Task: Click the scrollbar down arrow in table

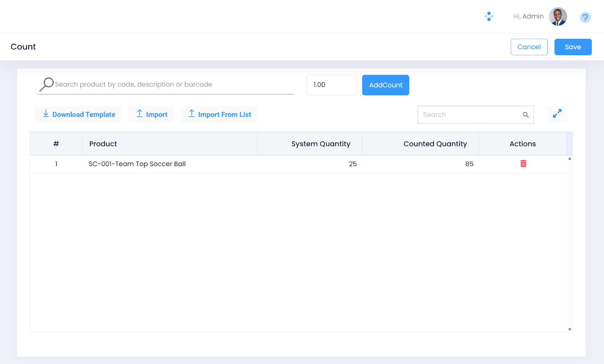Action: pyautogui.click(x=570, y=330)
